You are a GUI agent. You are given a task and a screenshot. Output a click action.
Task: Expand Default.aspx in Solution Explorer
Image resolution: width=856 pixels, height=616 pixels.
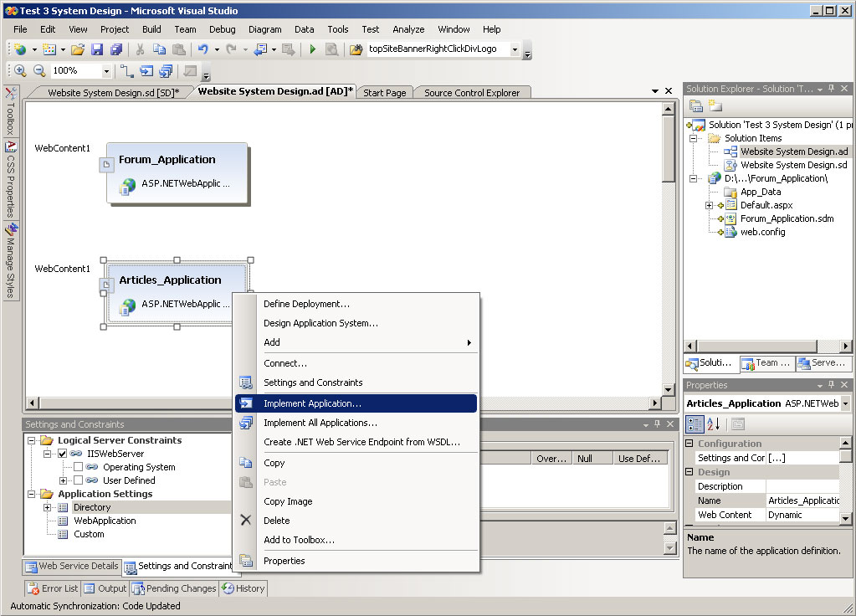(709, 205)
